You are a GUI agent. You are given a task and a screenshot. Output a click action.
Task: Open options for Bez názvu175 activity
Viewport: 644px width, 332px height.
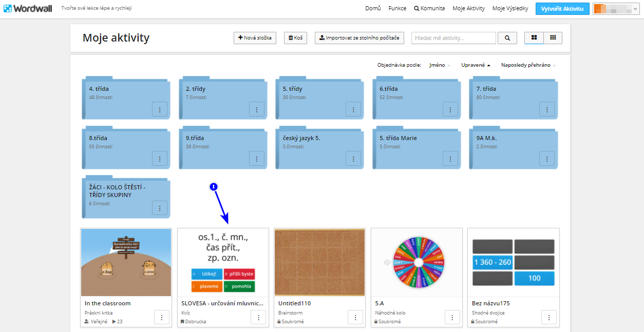549,318
